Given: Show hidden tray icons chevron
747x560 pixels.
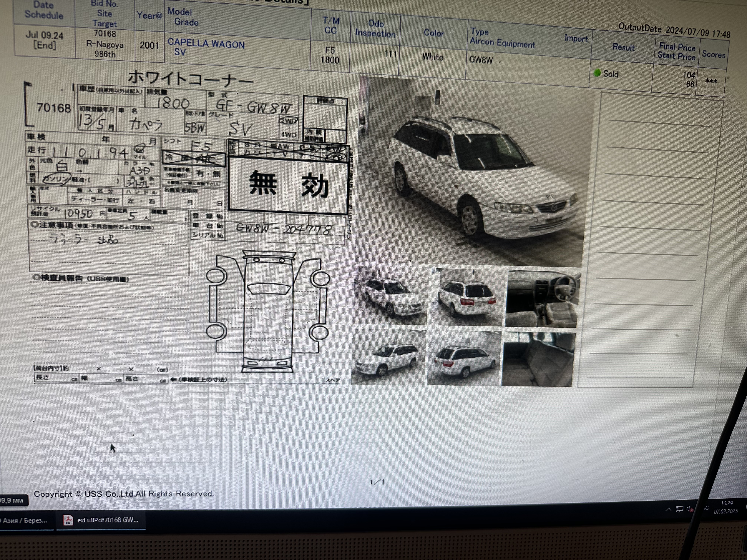Looking at the screenshot, I should click(668, 510).
